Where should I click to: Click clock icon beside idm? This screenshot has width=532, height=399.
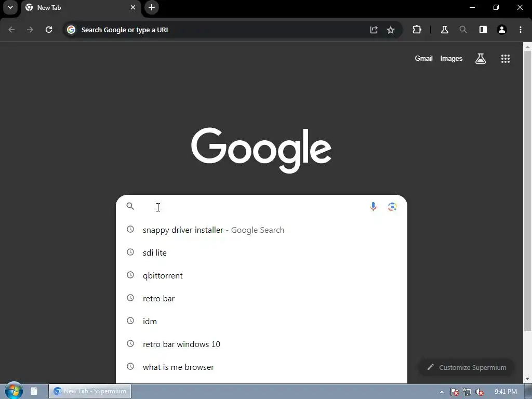[x=130, y=321]
